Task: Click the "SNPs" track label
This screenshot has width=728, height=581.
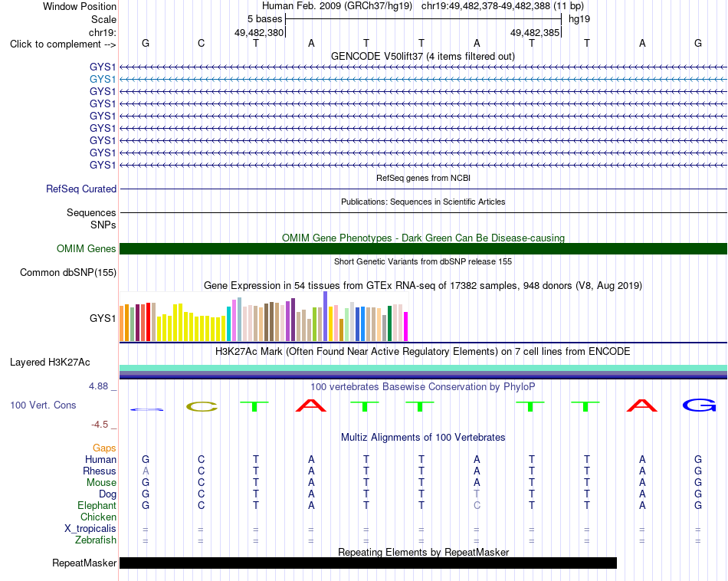Action: (x=103, y=225)
